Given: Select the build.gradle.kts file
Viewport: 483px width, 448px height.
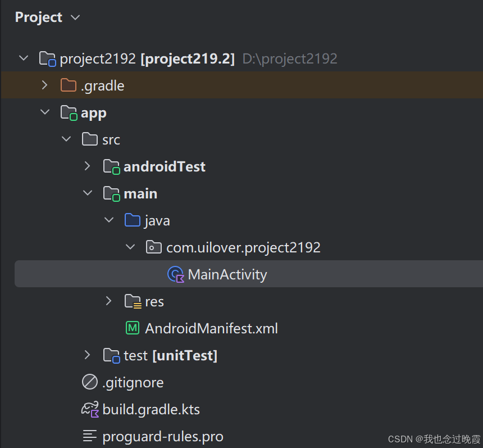Looking at the screenshot, I should (x=151, y=409).
